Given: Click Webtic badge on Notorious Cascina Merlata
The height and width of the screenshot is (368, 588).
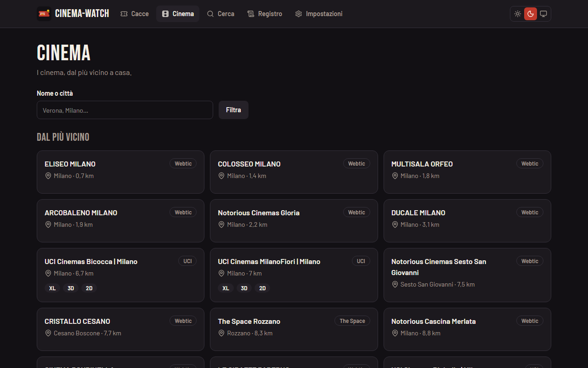Looking at the screenshot, I should (530, 321).
